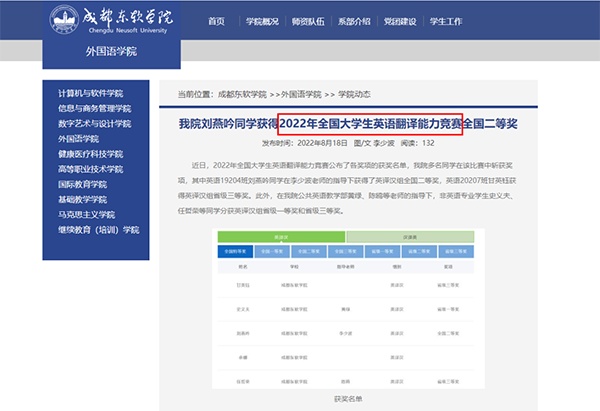Click 成都东软学院 in the breadcrumb
The height and width of the screenshot is (411, 600).
(242, 95)
